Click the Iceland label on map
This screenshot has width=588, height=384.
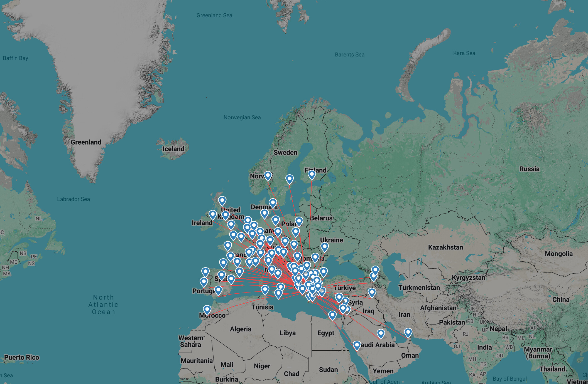[x=173, y=149]
